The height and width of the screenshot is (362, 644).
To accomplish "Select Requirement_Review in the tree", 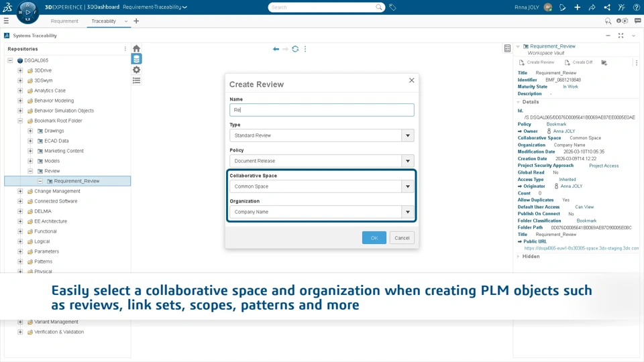I will coord(76,181).
